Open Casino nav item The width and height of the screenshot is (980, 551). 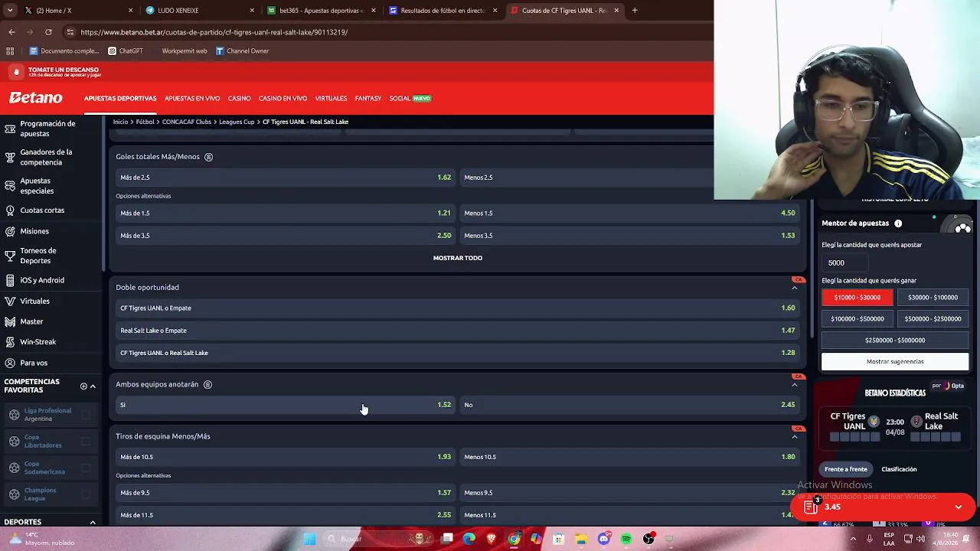239,99
